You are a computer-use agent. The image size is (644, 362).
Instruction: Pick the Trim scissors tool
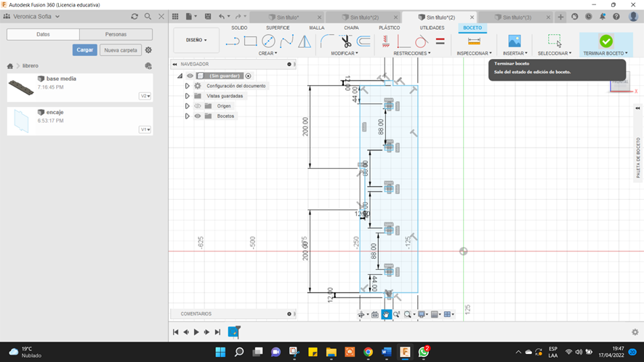point(346,41)
